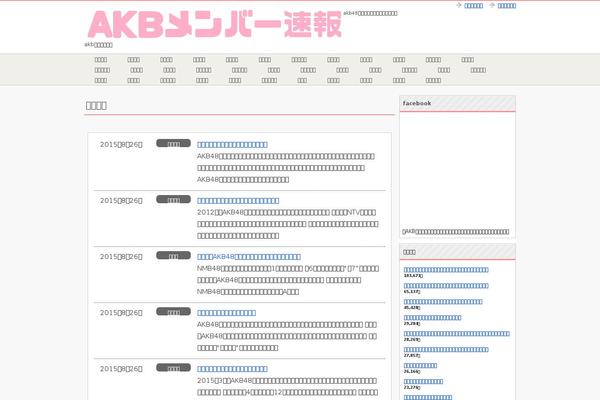Open article title above the '2012' summary
This screenshot has width=600, height=400.
(238, 201)
